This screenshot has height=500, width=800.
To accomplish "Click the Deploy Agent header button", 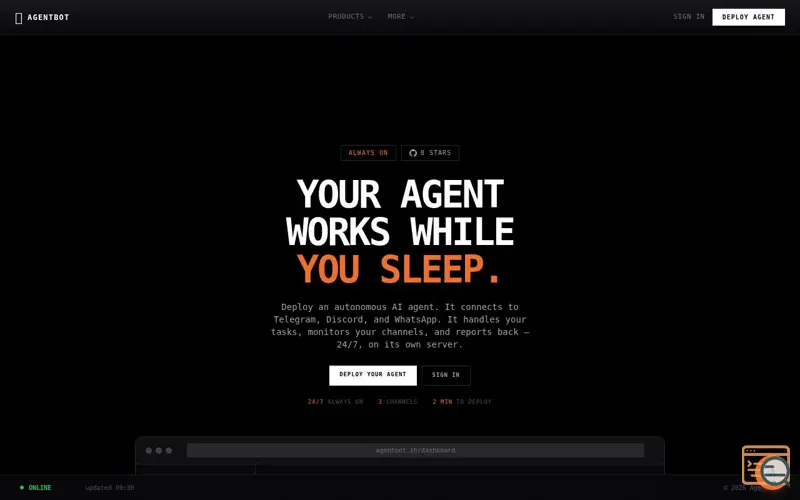I will (x=748, y=17).
